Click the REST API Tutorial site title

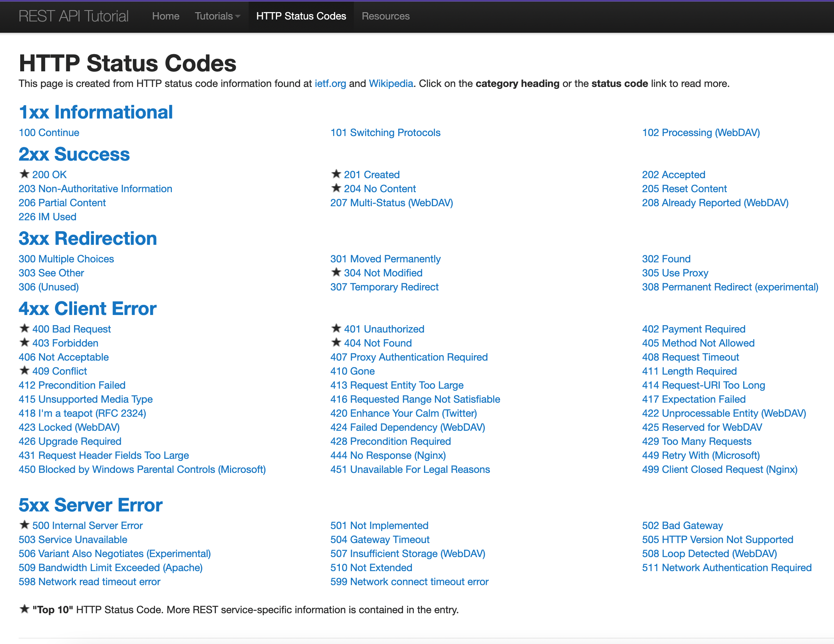point(73,16)
